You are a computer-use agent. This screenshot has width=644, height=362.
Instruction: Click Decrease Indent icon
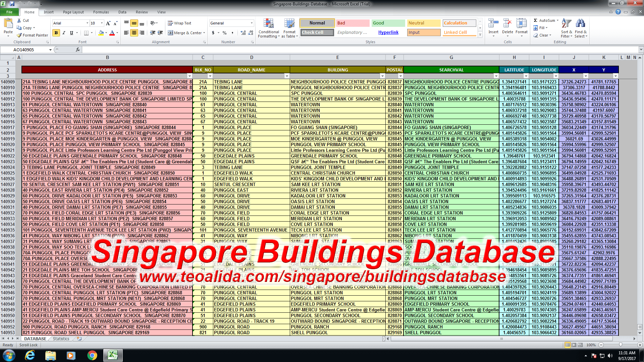[153, 33]
